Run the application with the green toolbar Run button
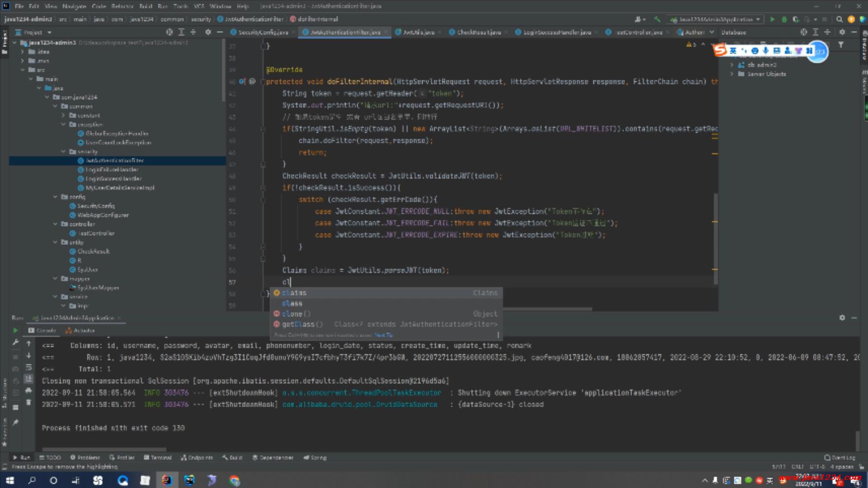 click(x=772, y=19)
